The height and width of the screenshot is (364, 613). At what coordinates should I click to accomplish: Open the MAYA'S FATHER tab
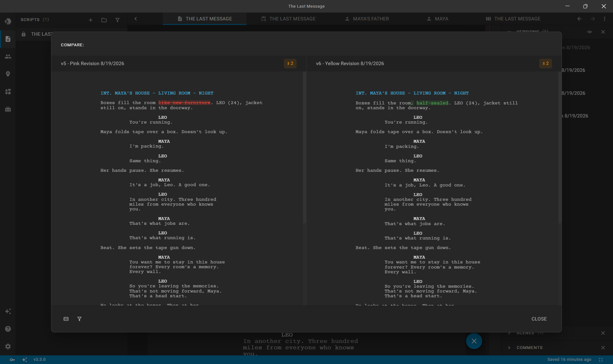point(367,19)
